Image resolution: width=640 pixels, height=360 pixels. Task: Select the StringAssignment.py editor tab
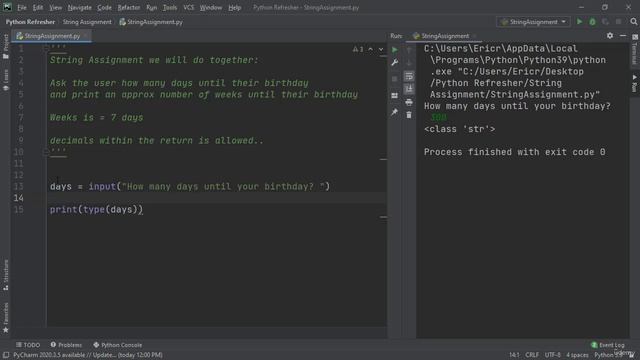(x=52, y=36)
